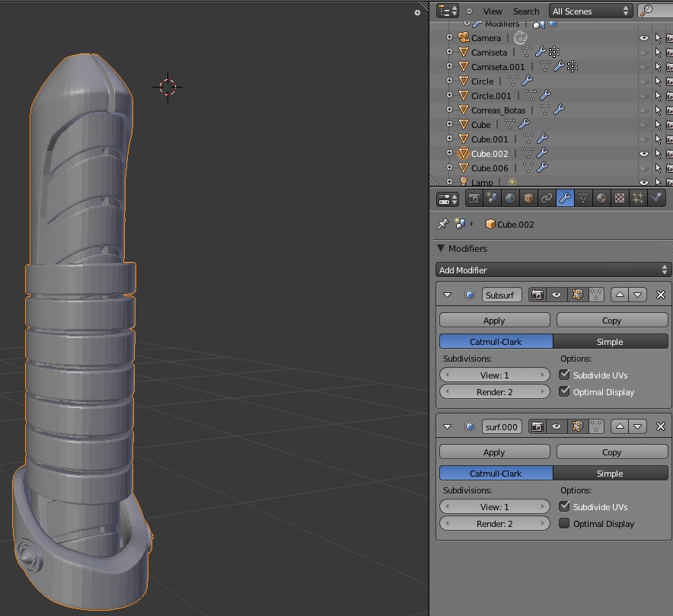Open the Physics properties tab
The width and height of the screenshot is (673, 616).
(656, 198)
